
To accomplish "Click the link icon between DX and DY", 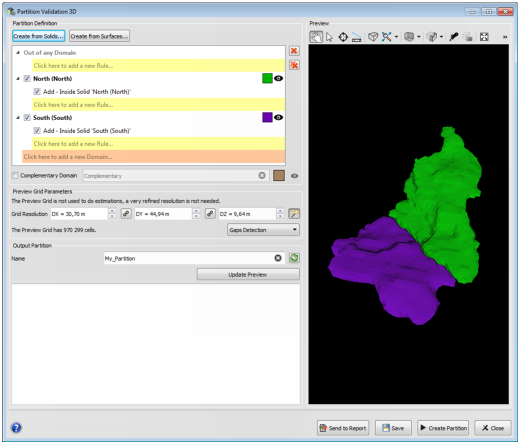I will coord(126,214).
